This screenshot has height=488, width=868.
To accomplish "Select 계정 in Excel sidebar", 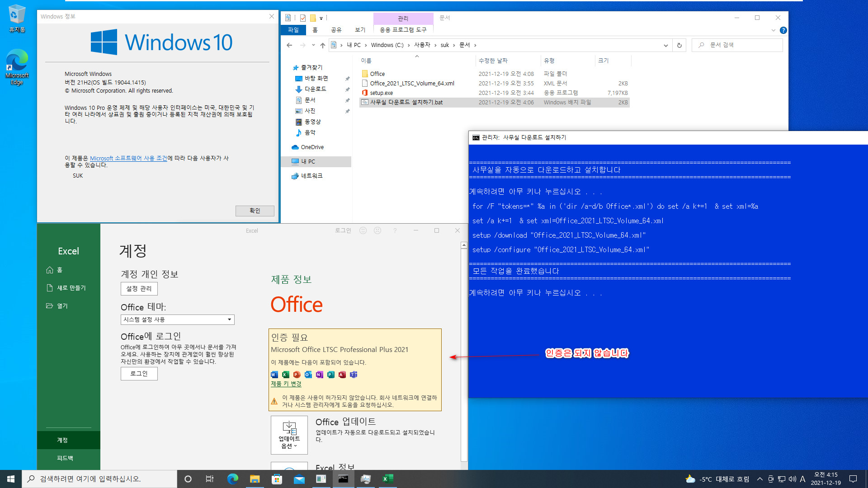I will [69, 440].
